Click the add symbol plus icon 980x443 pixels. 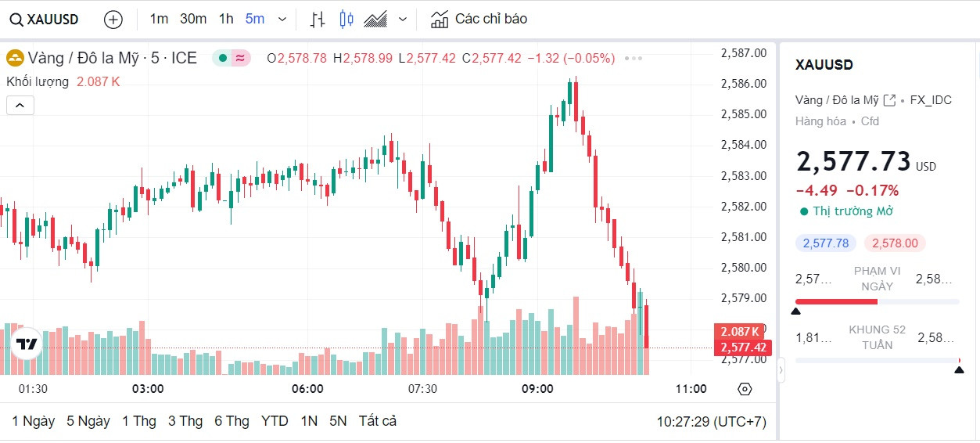(x=113, y=20)
